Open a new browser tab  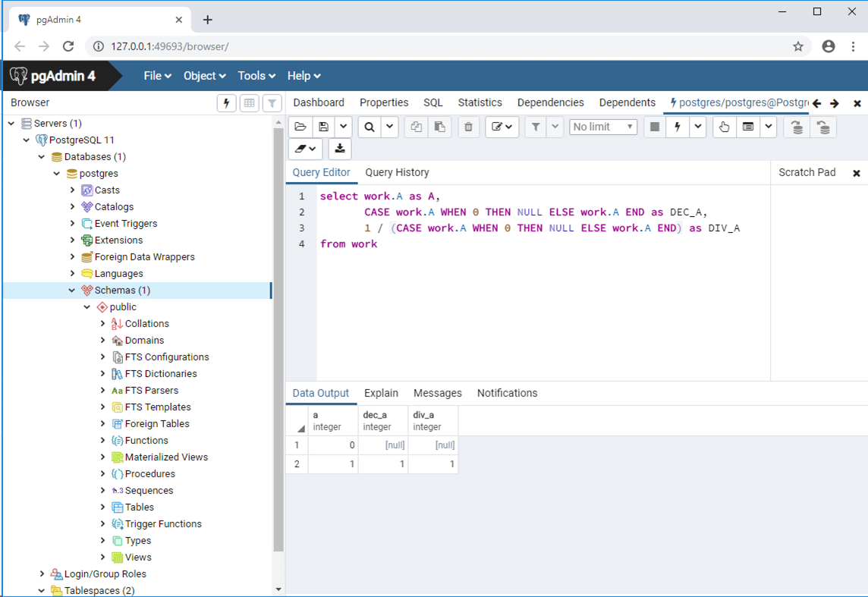(208, 20)
